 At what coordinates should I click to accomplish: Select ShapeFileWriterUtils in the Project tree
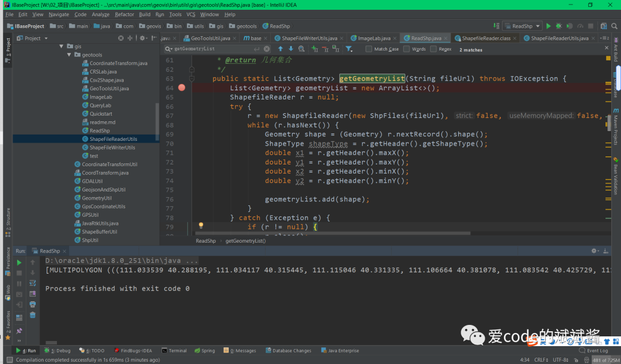(112, 147)
